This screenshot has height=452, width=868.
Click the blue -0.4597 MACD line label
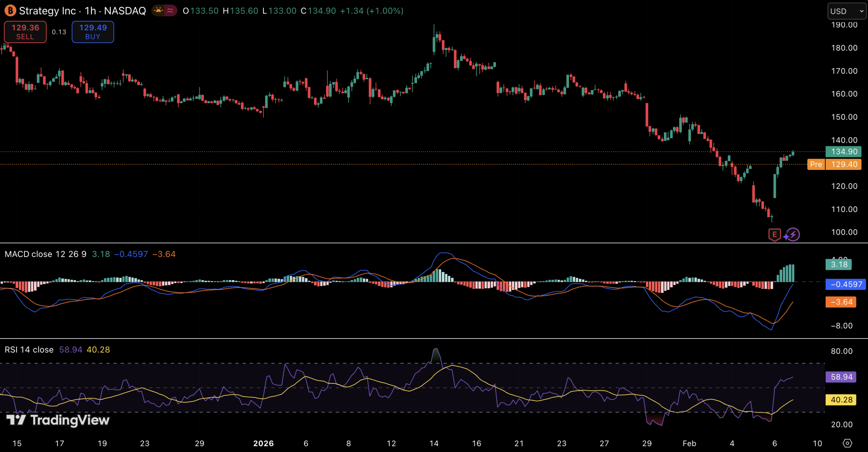coord(846,284)
